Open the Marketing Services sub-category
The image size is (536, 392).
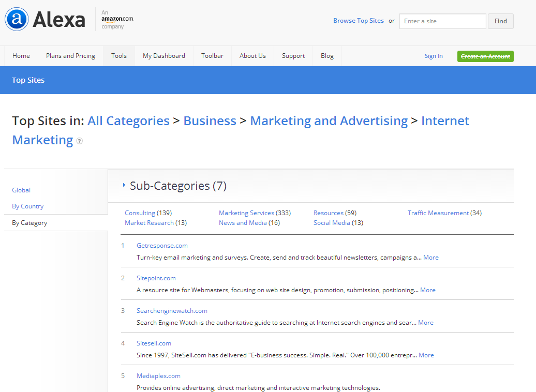click(x=246, y=213)
